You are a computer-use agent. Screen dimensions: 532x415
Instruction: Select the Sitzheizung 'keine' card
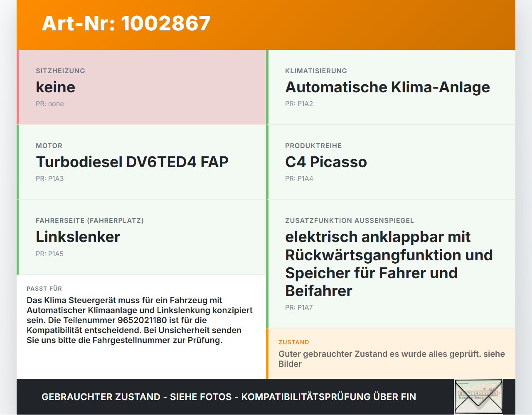[x=141, y=87]
